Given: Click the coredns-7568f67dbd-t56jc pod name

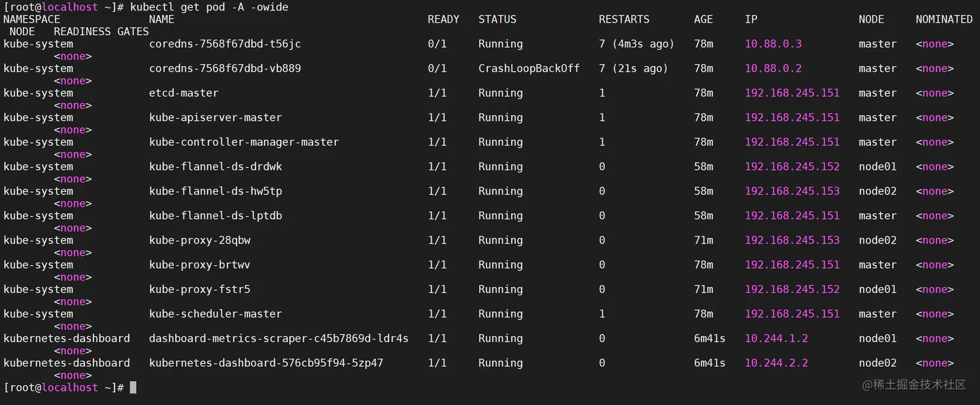Looking at the screenshot, I should [x=224, y=44].
